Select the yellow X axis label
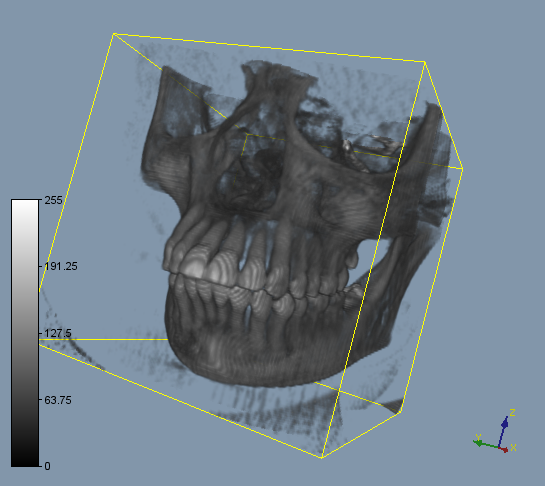Image resolution: width=545 pixels, height=486 pixels. point(513,447)
